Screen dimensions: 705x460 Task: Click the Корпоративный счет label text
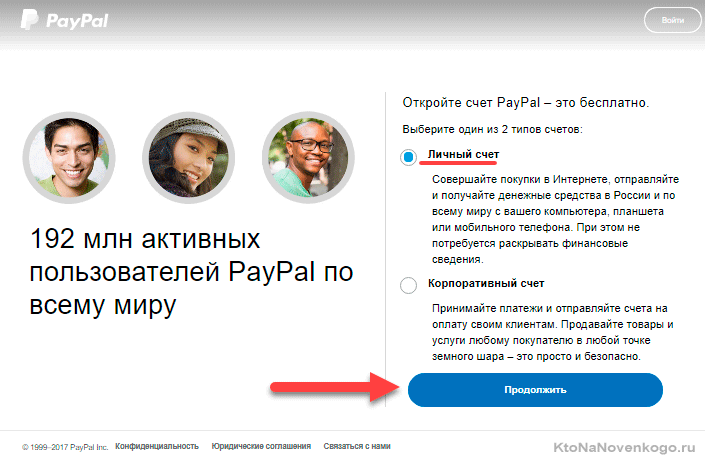click(x=486, y=283)
